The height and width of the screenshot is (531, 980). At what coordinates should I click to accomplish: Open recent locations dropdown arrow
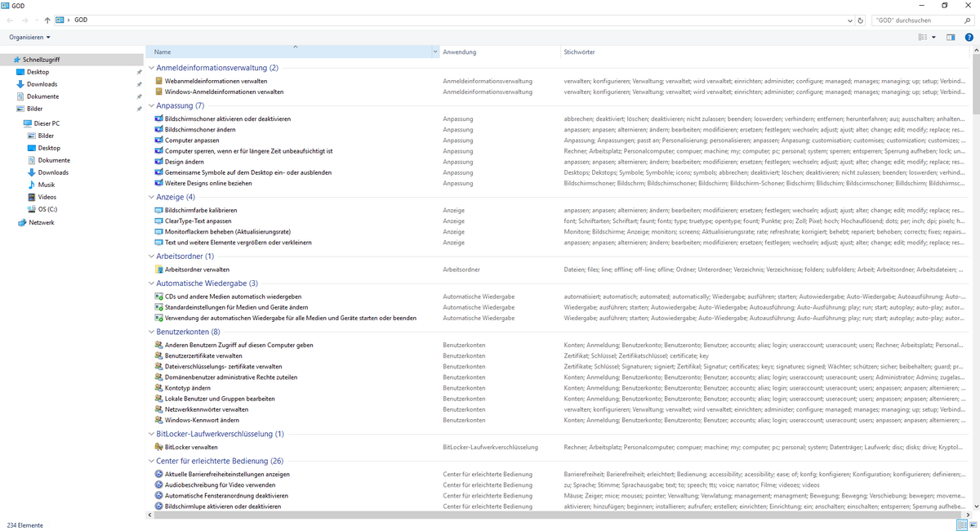click(36, 20)
